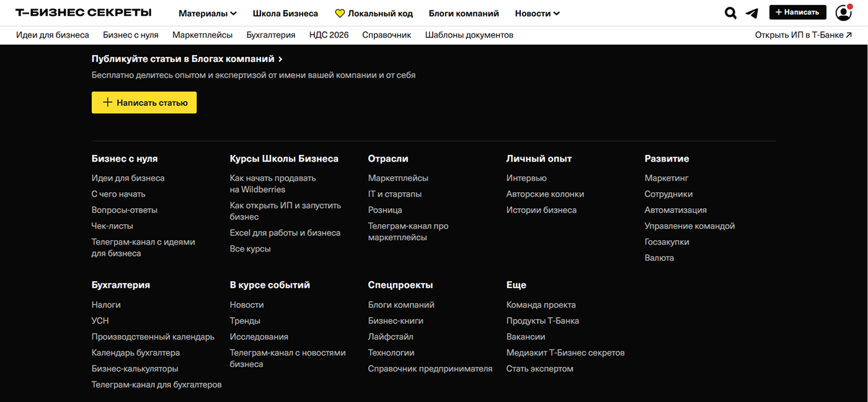
Task: Open the Розница link
Action: pyautogui.click(x=385, y=210)
